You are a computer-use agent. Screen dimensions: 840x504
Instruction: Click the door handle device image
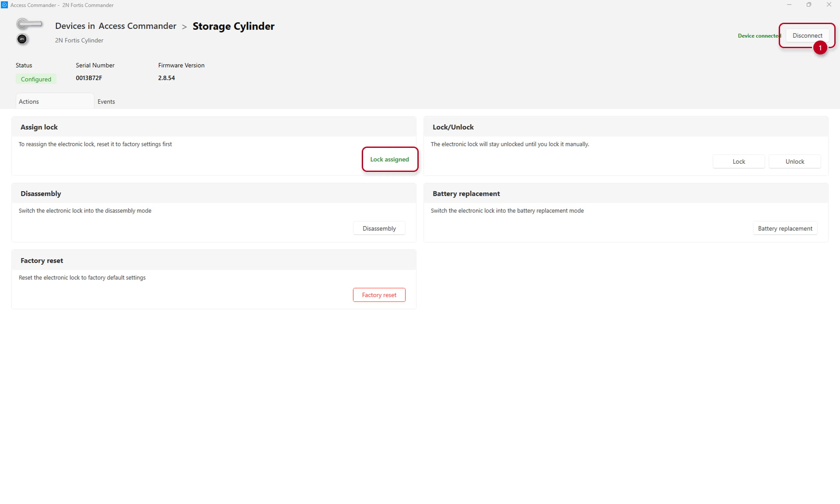coord(29,23)
